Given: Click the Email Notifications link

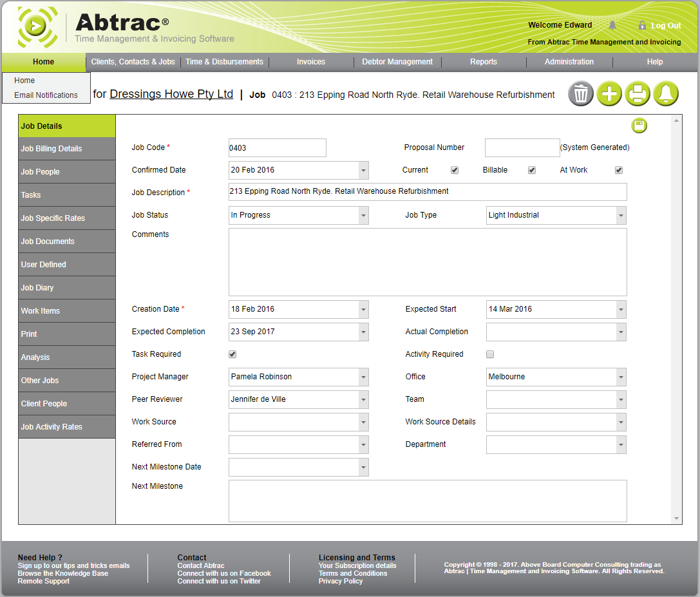Looking at the screenshot, I should (46, 94).
